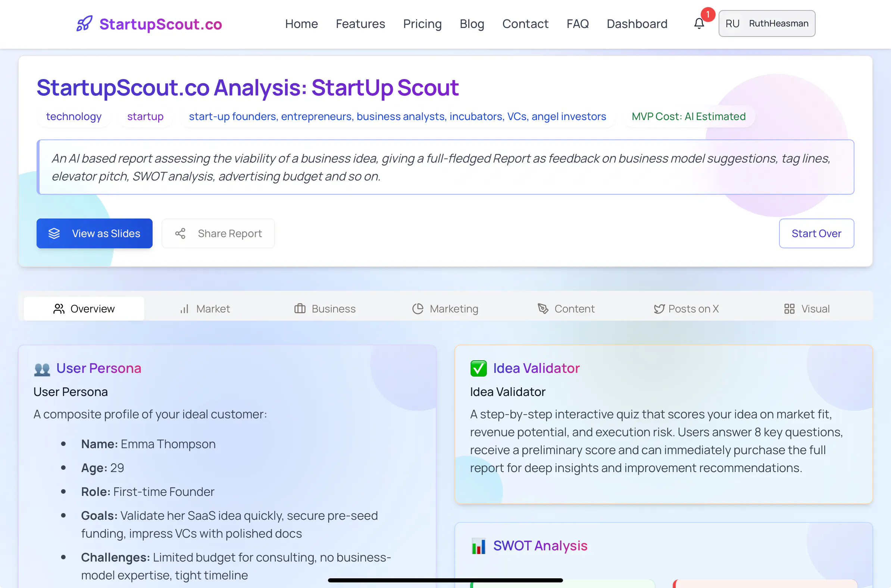Screen dimensions: 891x588
Task: Click the Role: First-time Founder line
Action: (x=147, y=492)
